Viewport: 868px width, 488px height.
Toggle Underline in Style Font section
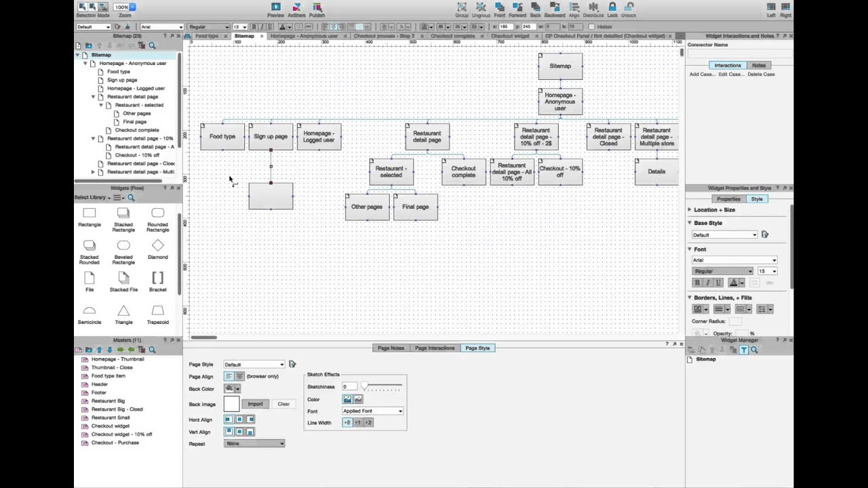click(719, 283)
